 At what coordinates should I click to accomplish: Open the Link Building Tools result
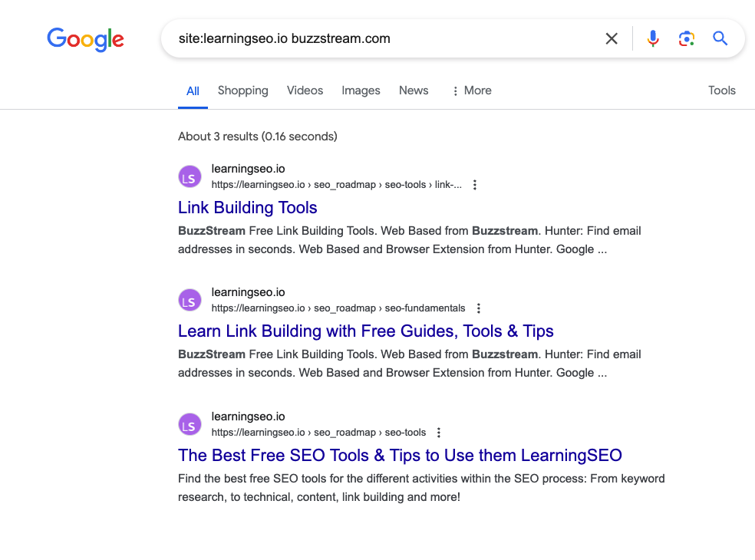tap(247, 208)
